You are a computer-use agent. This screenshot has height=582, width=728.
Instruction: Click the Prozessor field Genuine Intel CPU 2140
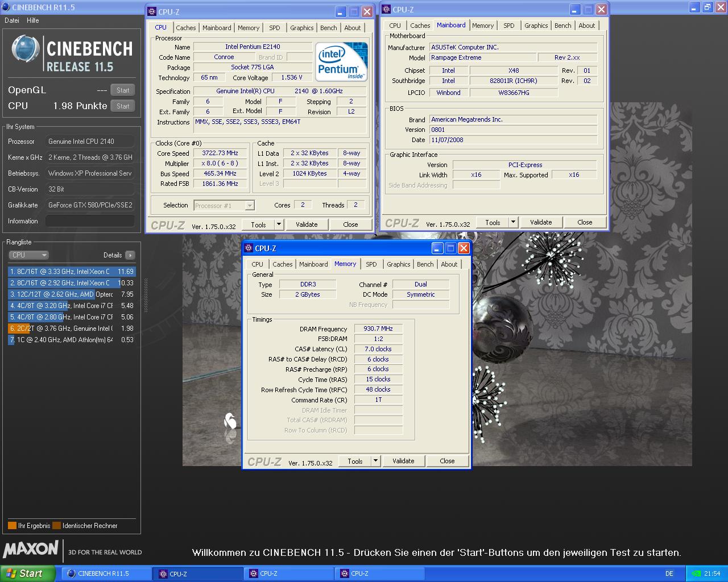90,142
